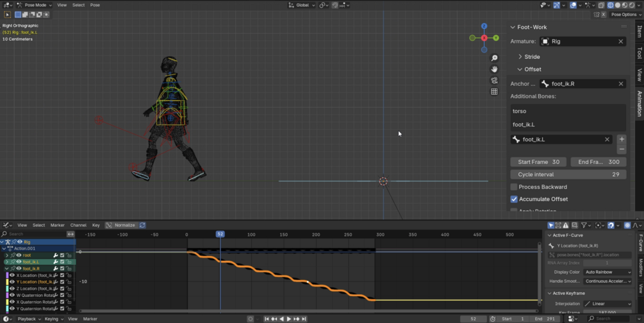Enable the Process Backward checkbox

[514, 187]
